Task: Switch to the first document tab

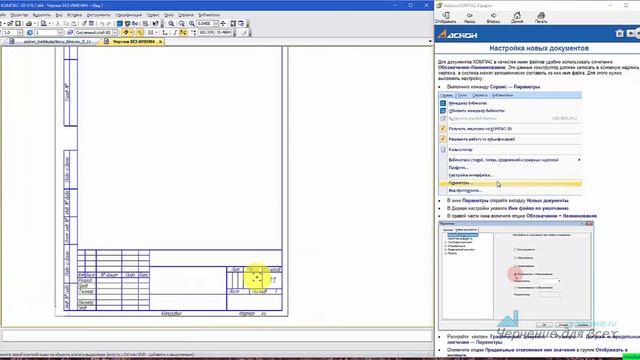Action: pyautogui.click(x=53, y=42)
